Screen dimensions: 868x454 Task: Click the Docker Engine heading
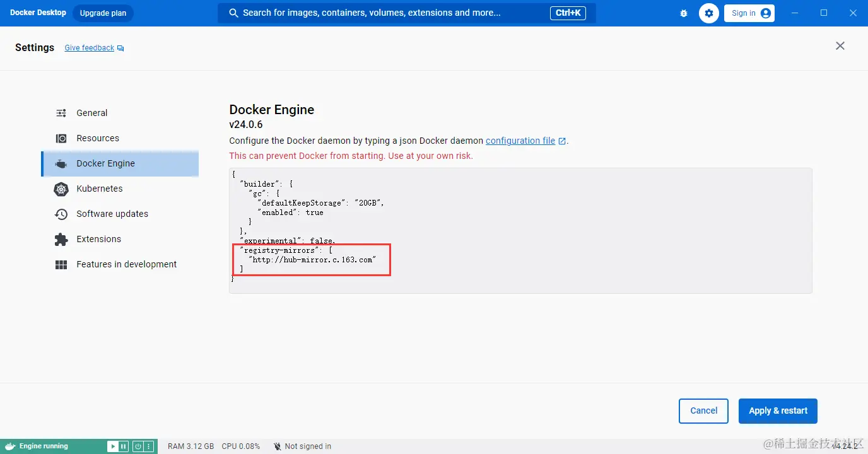point(272,110)
